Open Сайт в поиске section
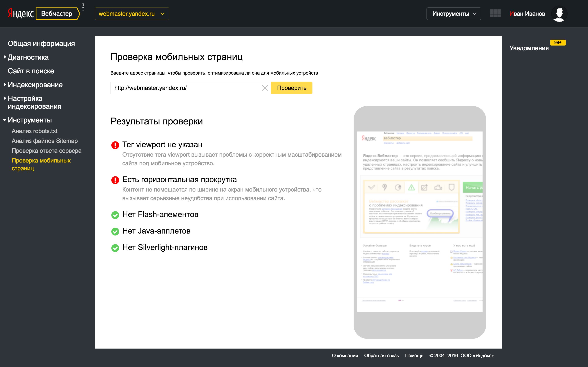 (x=31, y=71)
